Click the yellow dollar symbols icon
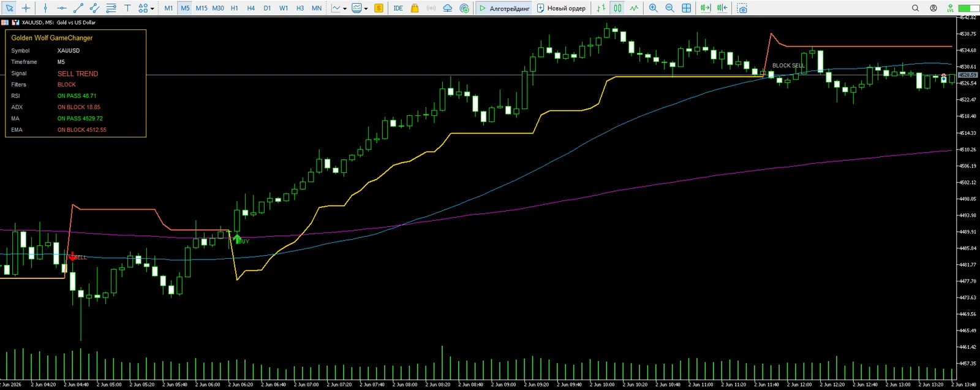 [379, 8]
